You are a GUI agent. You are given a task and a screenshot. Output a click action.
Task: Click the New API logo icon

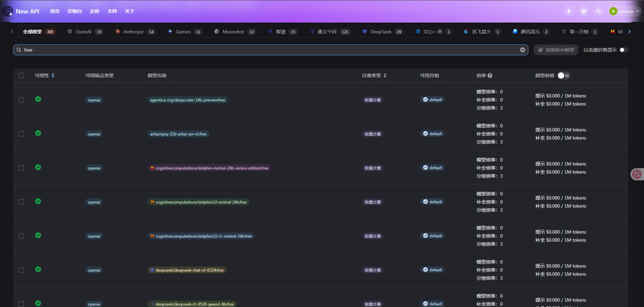click(8, 11)
